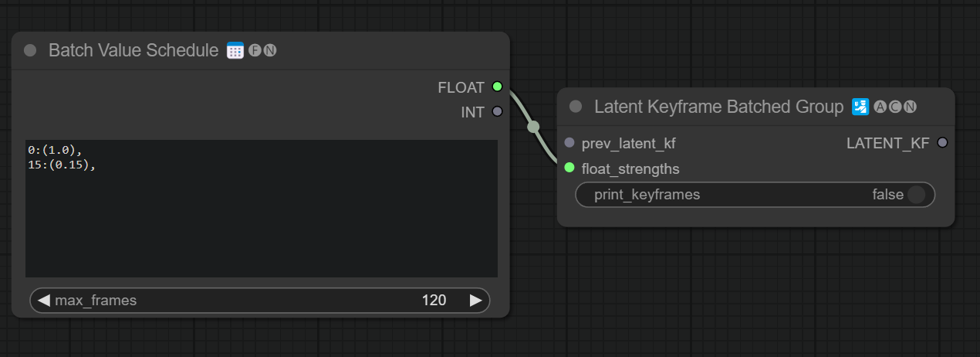The image size is (980, 357).
Task: Click the INT output port
Action: [x=497, y=111]
